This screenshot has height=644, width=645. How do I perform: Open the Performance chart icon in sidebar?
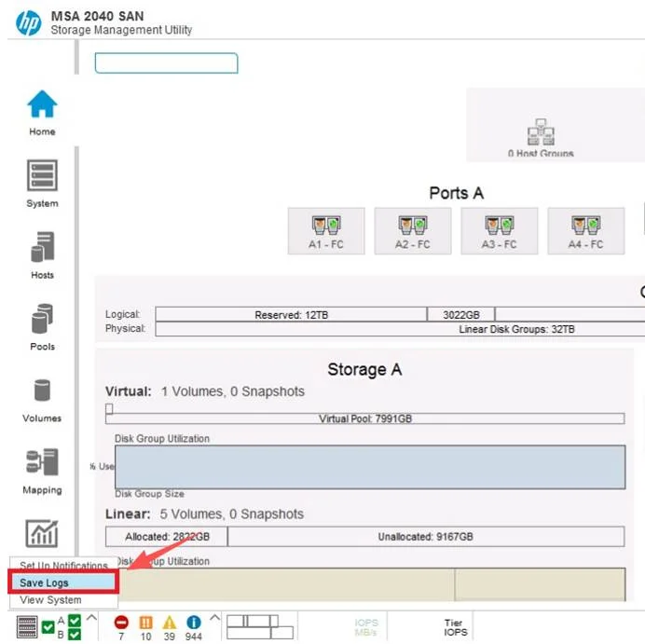[42, 533]
